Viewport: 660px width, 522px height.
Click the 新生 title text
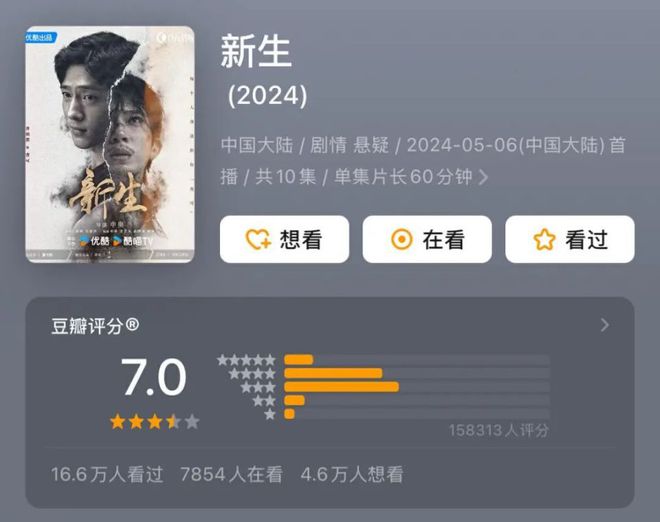click(256, 51)
